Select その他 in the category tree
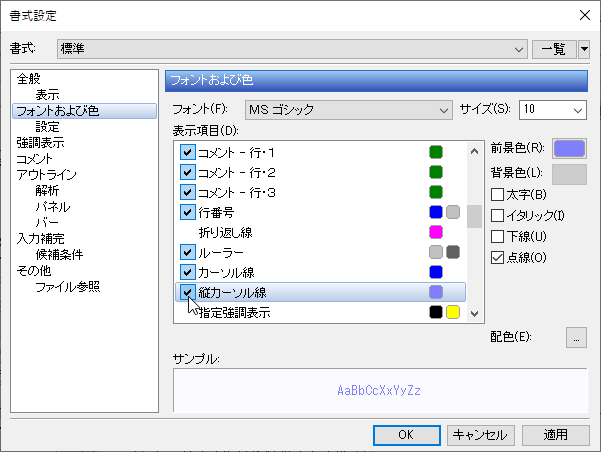601x452 pixels. coord(34,271)
